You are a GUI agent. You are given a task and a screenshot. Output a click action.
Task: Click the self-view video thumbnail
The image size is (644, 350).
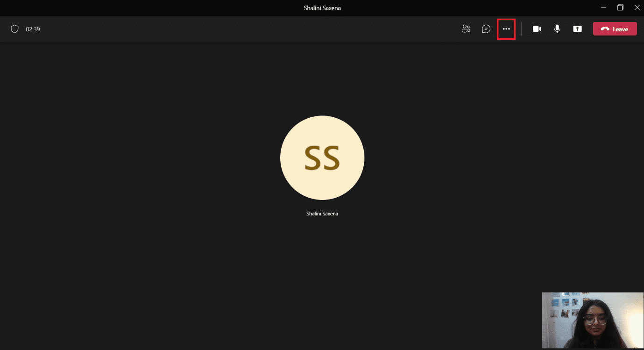[593, 320]
